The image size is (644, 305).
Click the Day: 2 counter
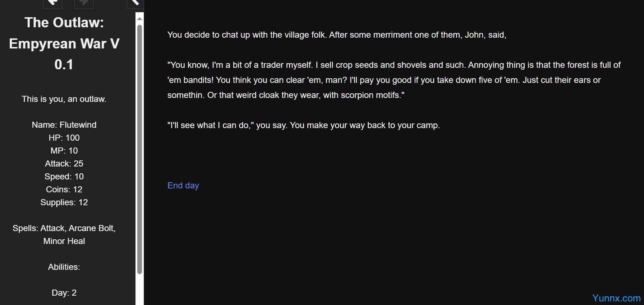click(64, 293)
